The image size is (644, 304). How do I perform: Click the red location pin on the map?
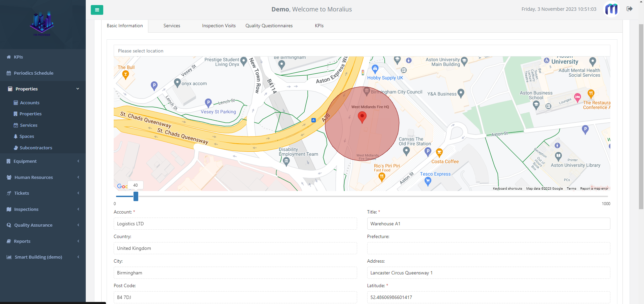pos(362,117)
